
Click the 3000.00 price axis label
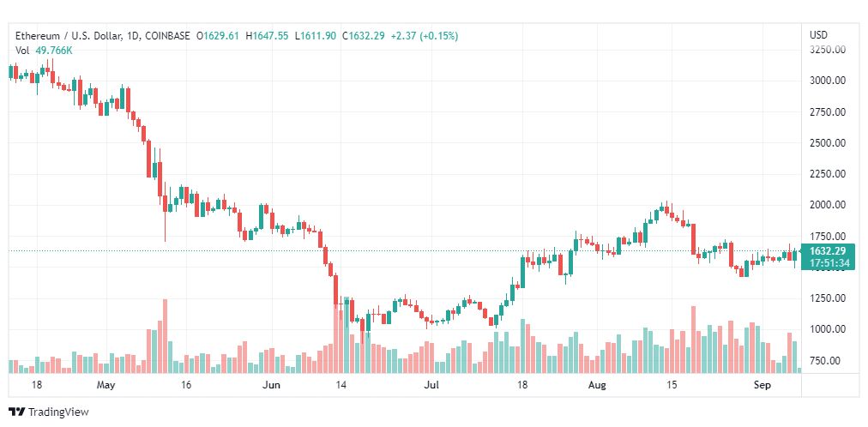pyautogui.click(x=829, y=81)
